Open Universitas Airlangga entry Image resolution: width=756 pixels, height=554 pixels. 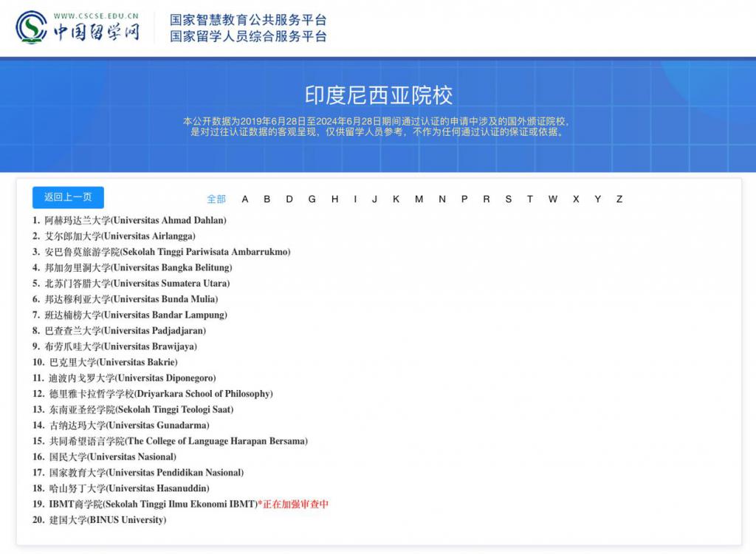(x=120, y=236)
